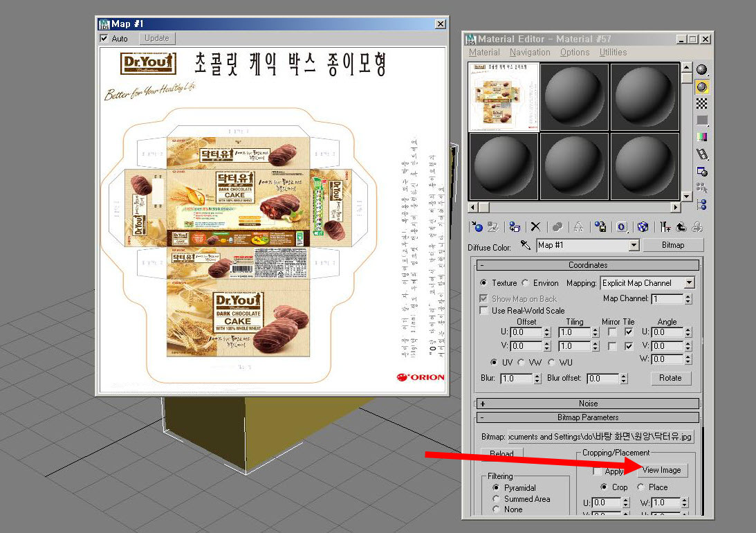Toggle the Show End Result icon
Screen dimensions: 756x533
pyautogui.click(x=665, y=227)
